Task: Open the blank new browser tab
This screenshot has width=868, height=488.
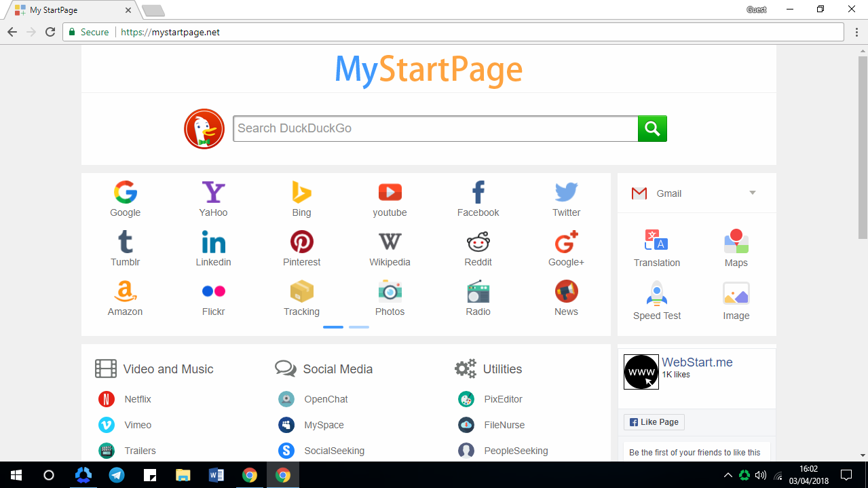Action: coord(153,10)
